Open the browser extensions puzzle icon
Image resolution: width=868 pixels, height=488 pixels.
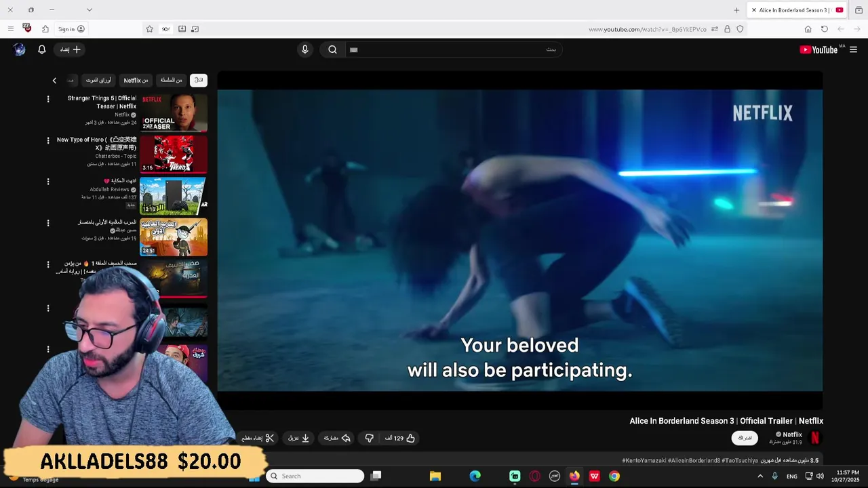(45, 29)
